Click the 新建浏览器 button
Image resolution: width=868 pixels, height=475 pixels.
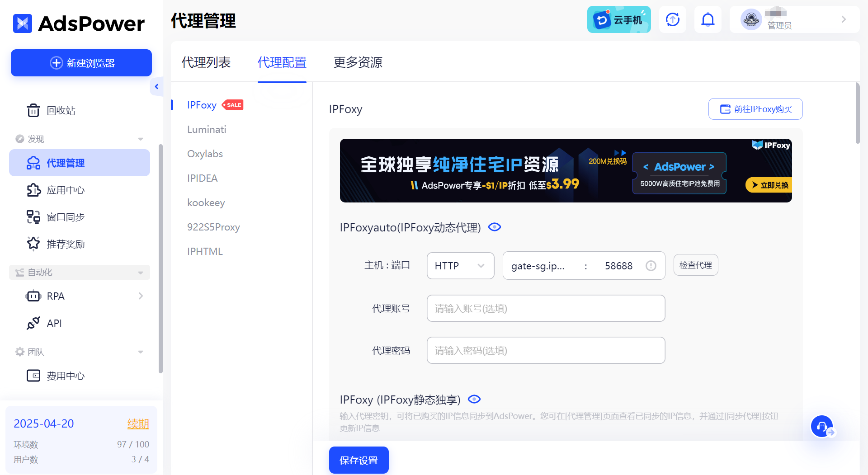pyautogui.click(x=81, y=63)
